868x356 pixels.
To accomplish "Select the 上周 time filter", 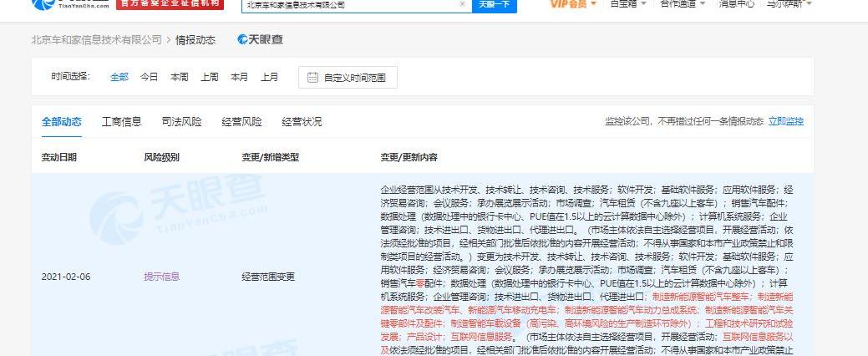I will click(209, 77).
